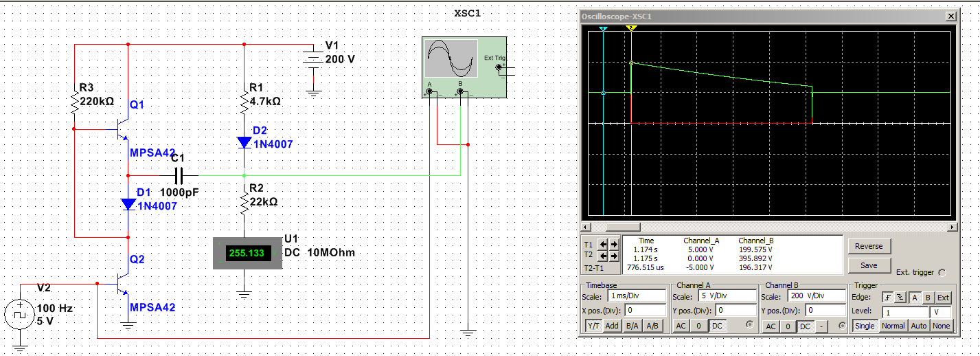Click the 776.515 us T2-T1 reading
This screenshot has height=356, width=980.
pyautogui.click(x=646, y=268)
